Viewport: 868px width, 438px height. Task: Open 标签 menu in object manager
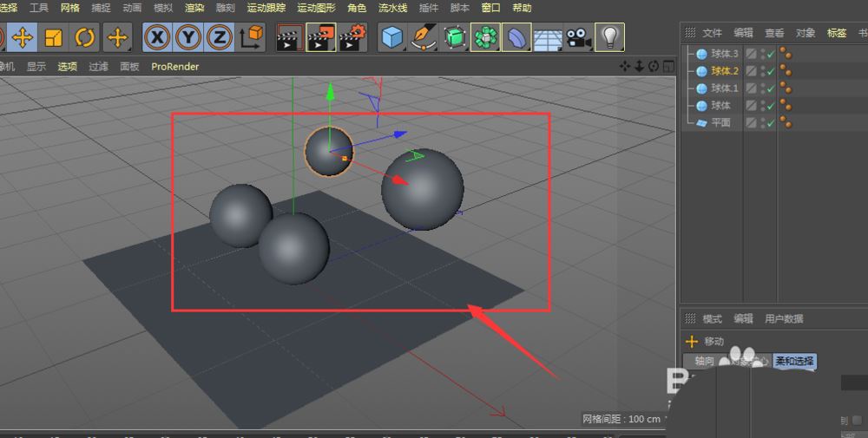point(836,33)
